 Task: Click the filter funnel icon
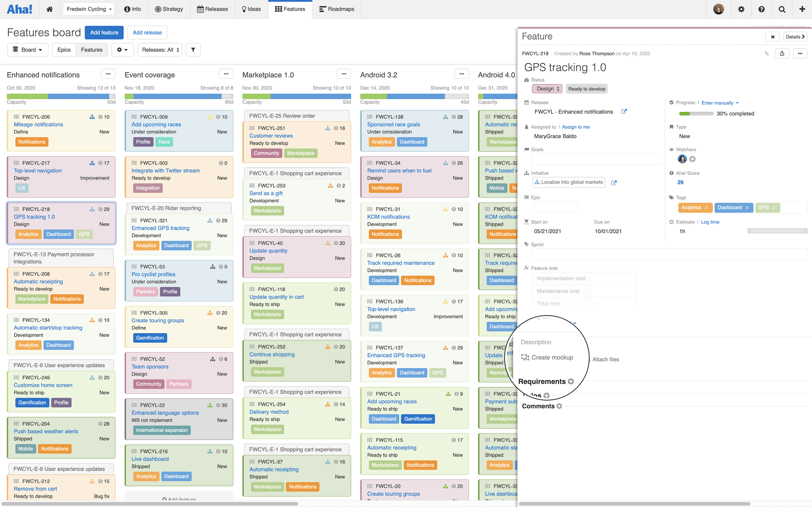(x=193, y=50)
